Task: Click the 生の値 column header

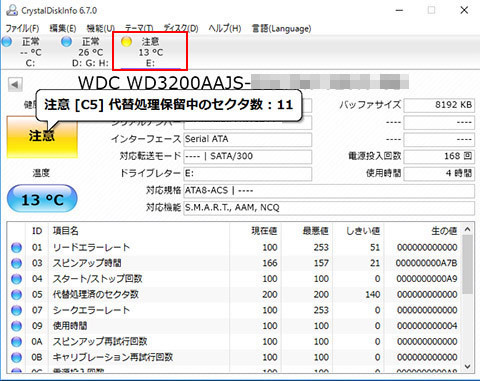Action: pyautogui.click(x=423, y=231)
